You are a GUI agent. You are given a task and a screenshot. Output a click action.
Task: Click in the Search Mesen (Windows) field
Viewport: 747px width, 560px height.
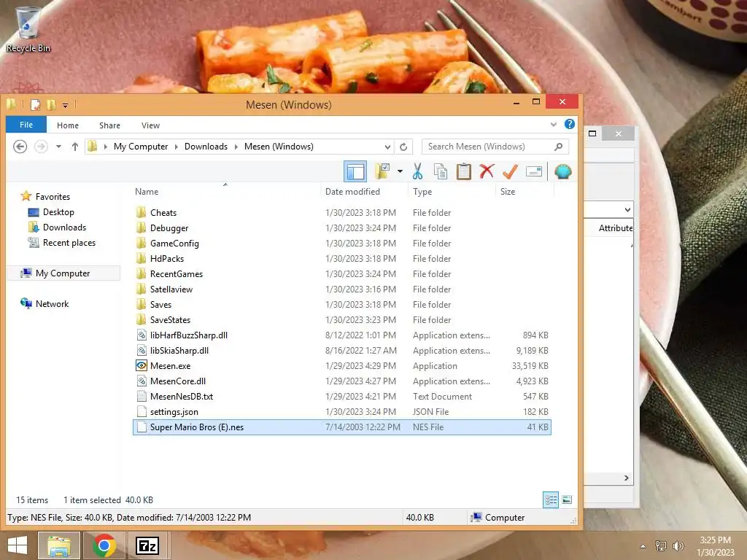click(x=495, y=147)
